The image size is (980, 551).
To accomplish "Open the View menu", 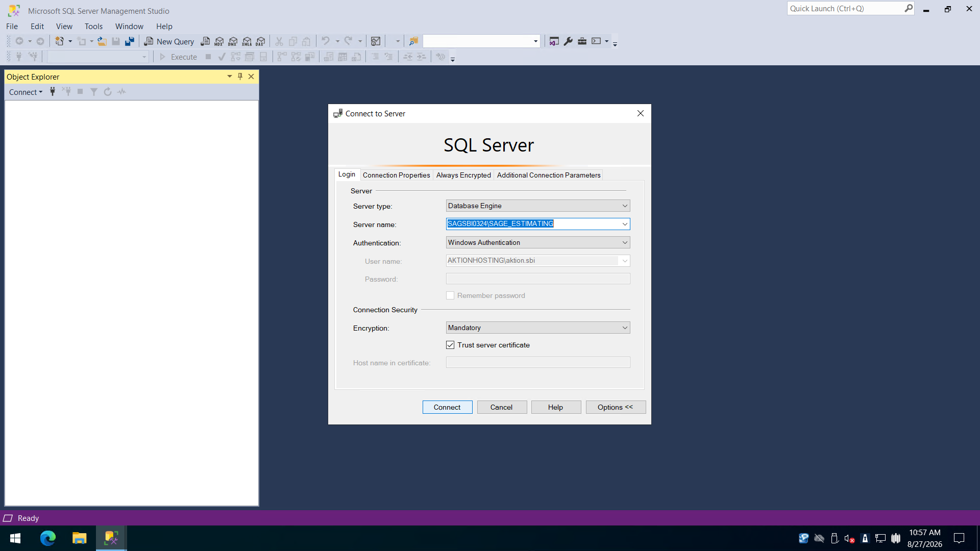I will [64, 27].
